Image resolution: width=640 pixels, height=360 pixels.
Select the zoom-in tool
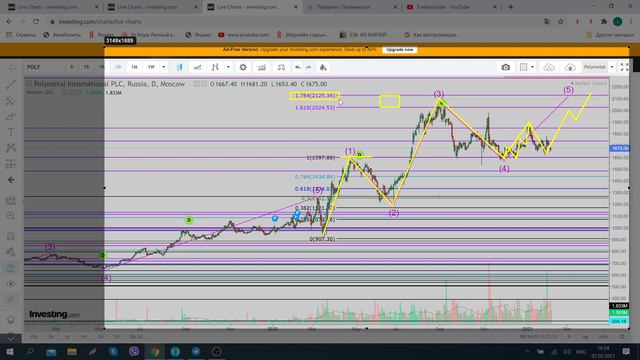11,216
